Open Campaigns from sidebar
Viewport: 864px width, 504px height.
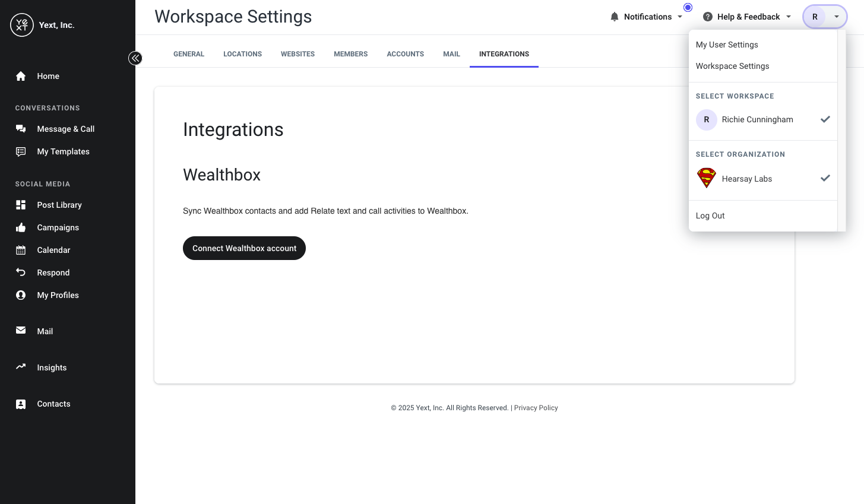[58, 227]
